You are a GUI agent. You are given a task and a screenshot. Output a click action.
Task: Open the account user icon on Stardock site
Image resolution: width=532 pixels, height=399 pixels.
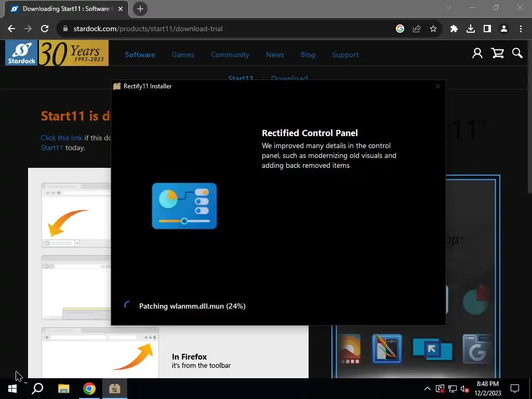tap(477, 54)
